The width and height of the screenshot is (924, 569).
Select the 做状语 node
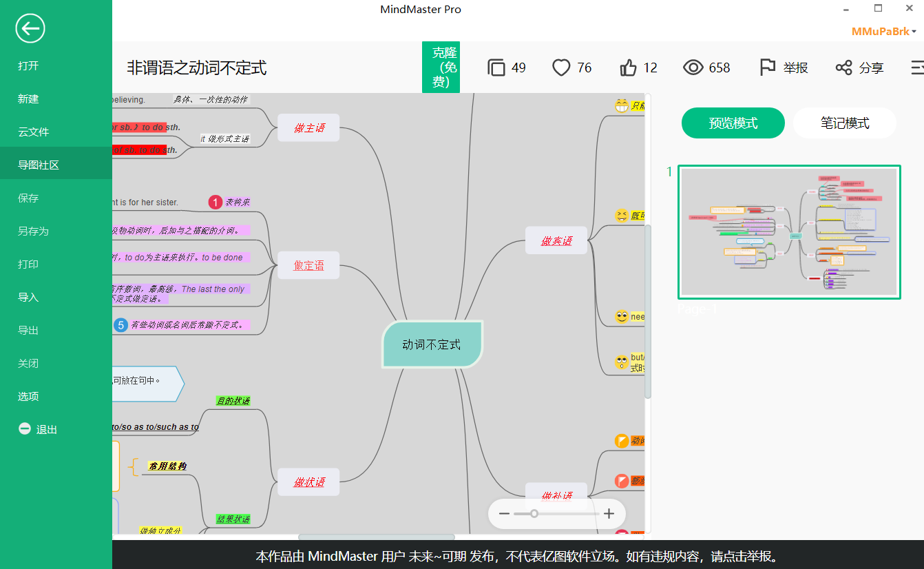(x=308, y=482)
